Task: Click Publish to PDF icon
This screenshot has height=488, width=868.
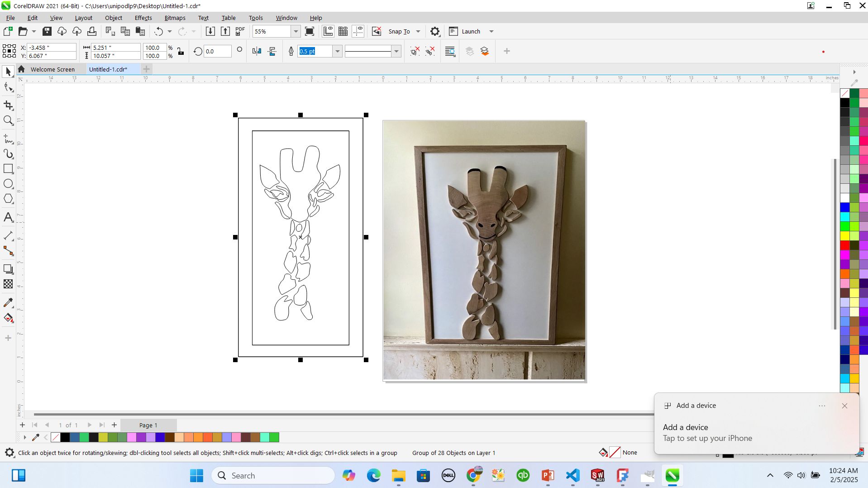Action: tap(240, 31)
